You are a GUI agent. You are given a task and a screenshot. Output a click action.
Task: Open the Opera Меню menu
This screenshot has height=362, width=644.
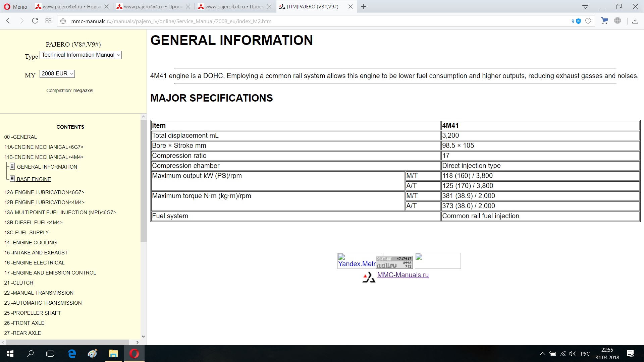(x=16, y=6)
